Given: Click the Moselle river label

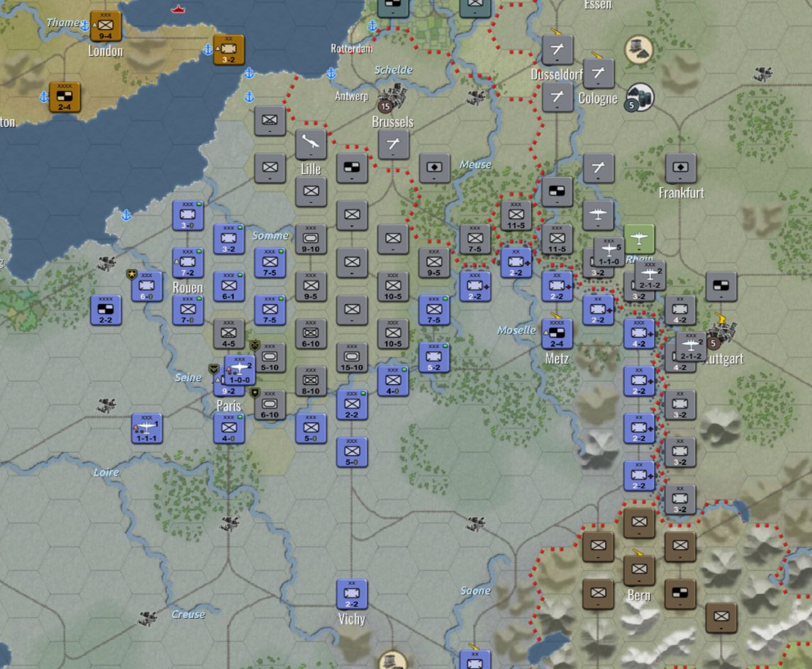Looking at the screenshot, I should [x=516, y=330].
